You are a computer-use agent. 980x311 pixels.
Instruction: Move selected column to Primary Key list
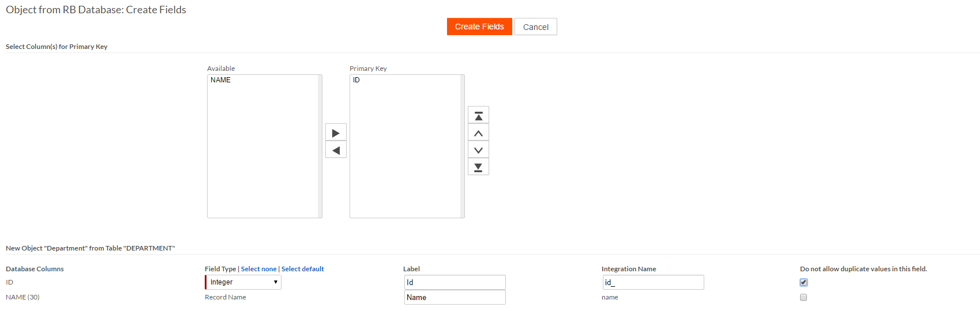[x=336, y=133]
